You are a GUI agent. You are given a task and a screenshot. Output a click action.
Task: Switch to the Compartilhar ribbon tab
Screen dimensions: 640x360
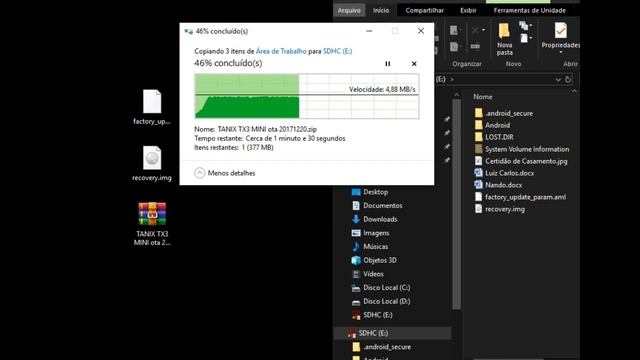[x=424, y=10]
